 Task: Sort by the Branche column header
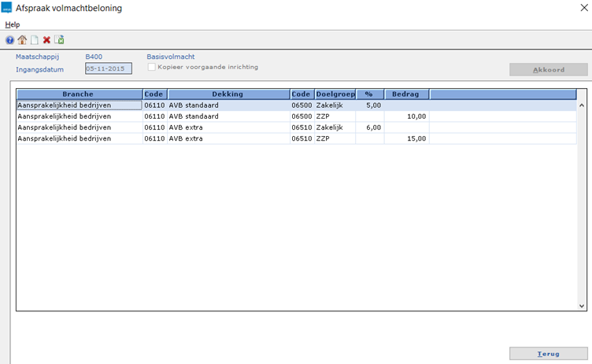click(x=79, y=94)
